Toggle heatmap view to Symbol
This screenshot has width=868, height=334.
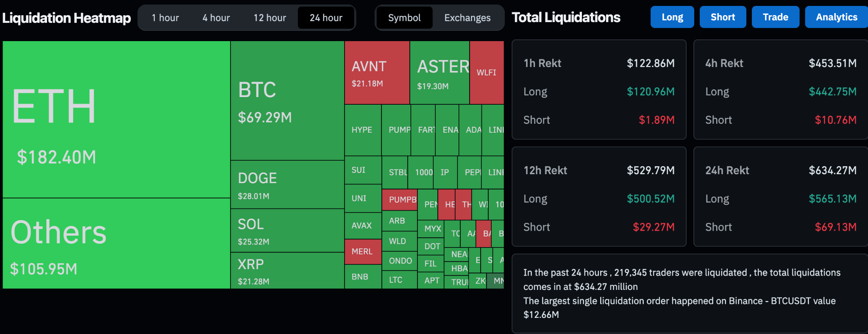point(404,18)
